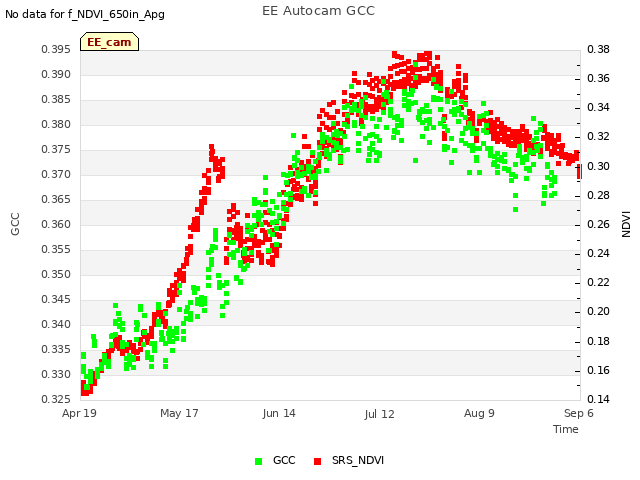
Task: Click the Aug 9 x-axis label
Action: coord(479,413)
